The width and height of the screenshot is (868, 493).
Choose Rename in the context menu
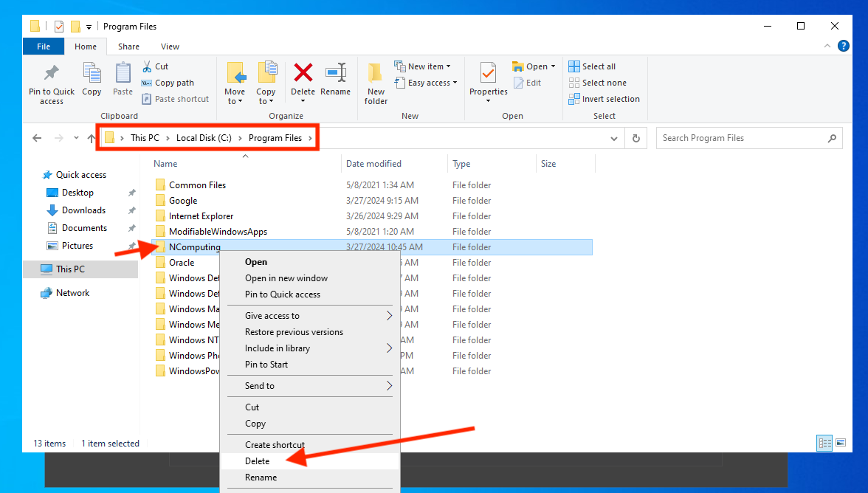click(x=309, y=478)
